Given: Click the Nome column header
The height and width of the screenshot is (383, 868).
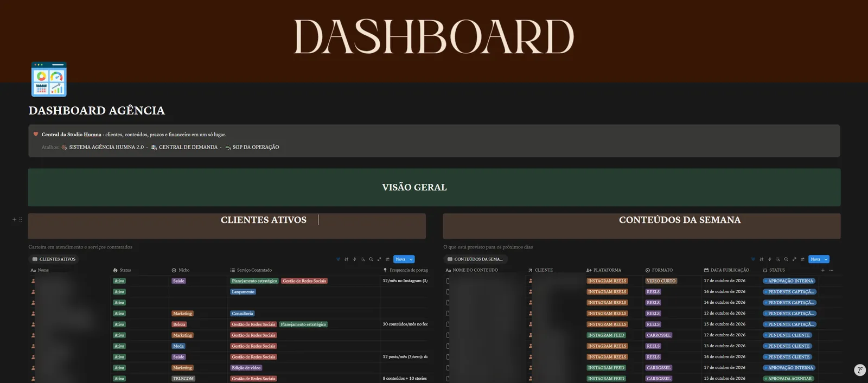Looking at the screenshot, I should (x=40, y=270).
